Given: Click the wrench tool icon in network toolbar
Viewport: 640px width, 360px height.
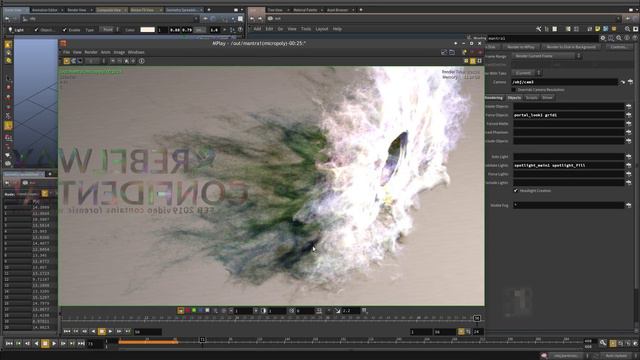Looking at the screenshot, I should pos(539,29).
